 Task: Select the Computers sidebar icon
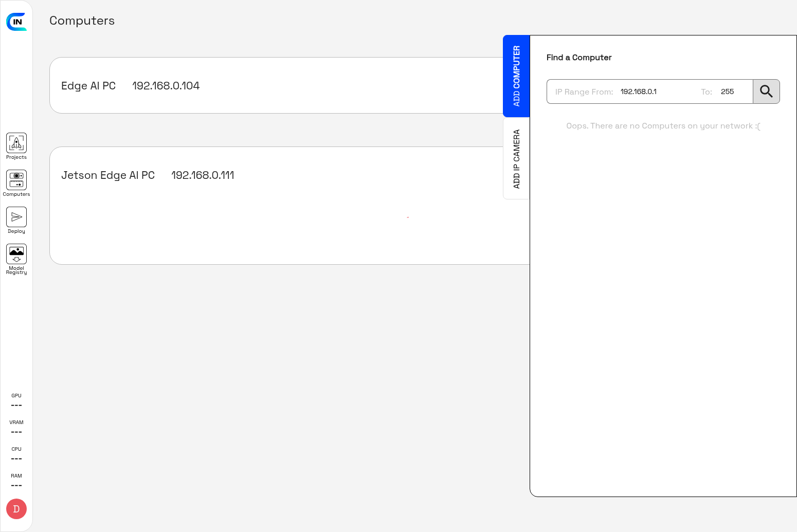pyautogui.click(x=16, y=180)
